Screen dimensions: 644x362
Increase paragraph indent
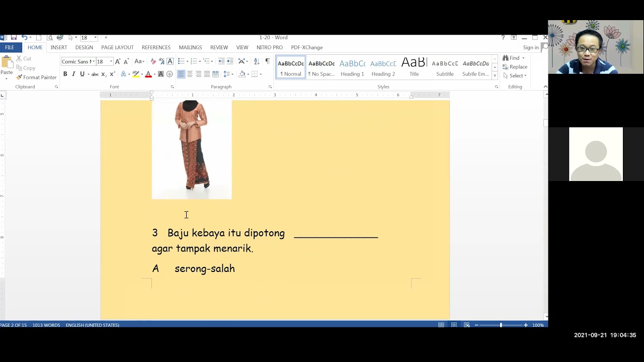(x=230, y=61)
